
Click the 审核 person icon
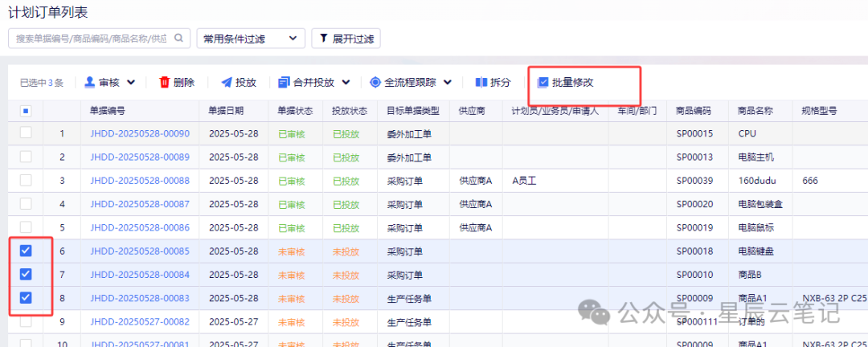tap(90, 83)
